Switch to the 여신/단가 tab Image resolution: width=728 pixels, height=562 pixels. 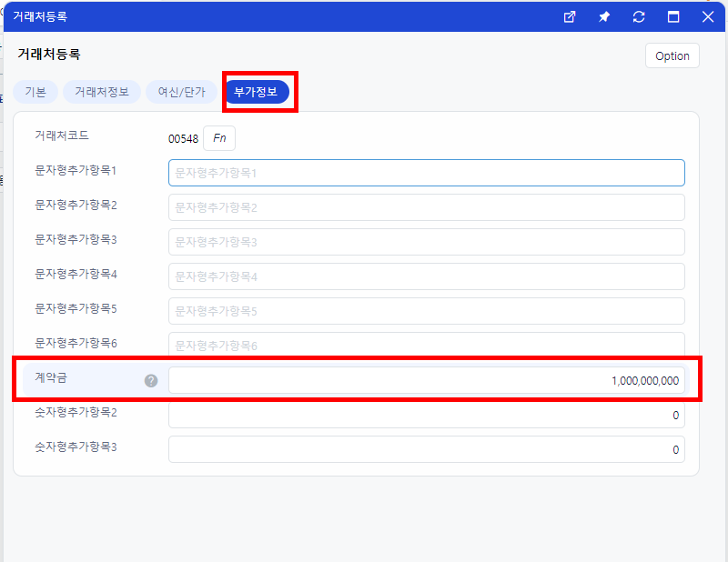[x=181, y=92]
